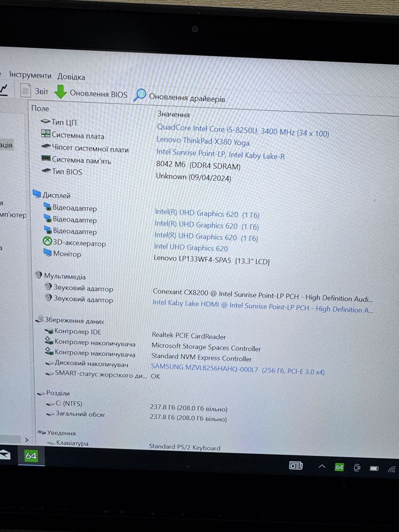
Task: Select the Unknown (09/04/2024) BIOS value
Action: [x=194, y=177]
